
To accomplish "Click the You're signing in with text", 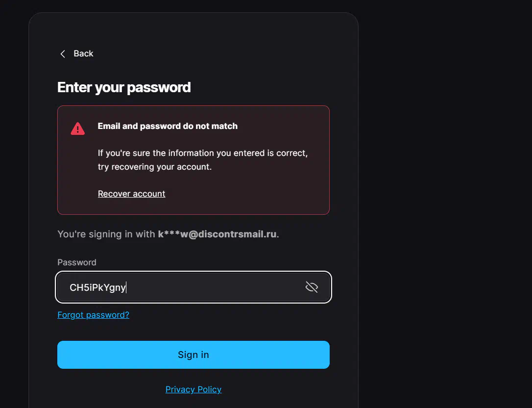I will (x=106, y=234).
